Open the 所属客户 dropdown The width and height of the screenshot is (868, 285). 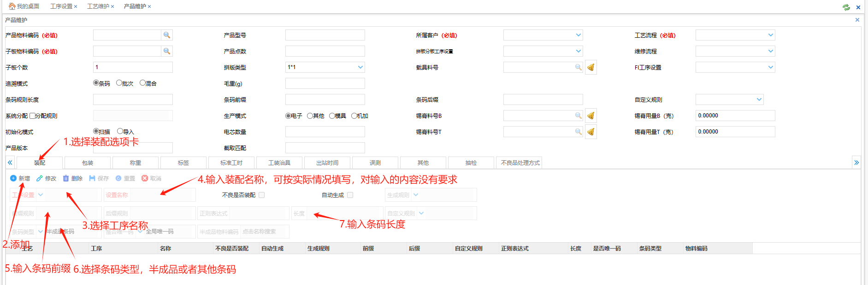coord(578,35)
